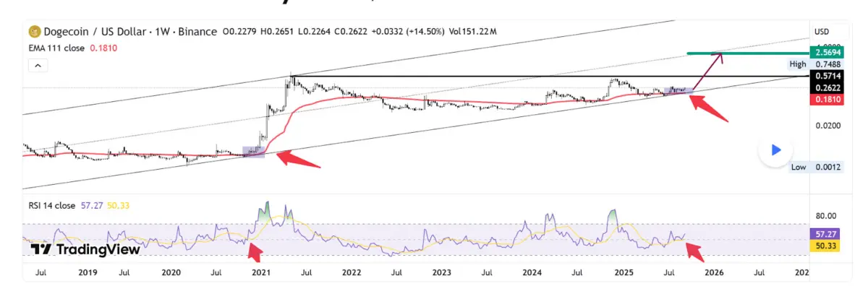Click the 2023 label on time axis

click(x=442, y=273)
